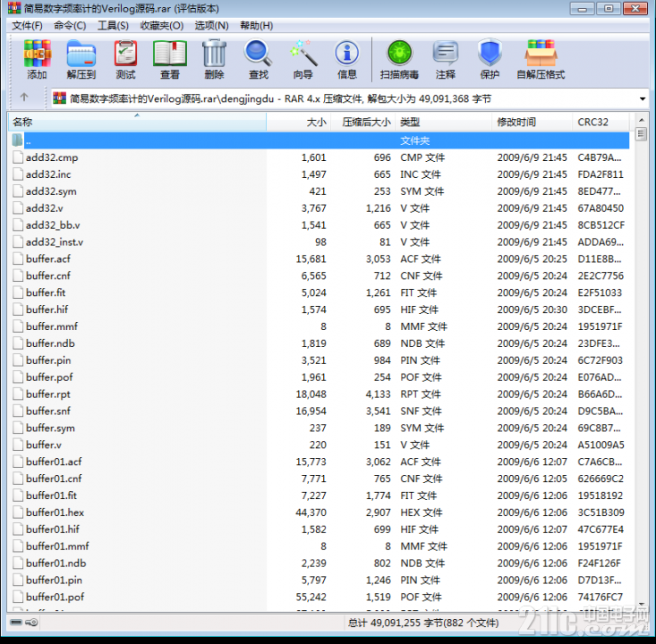This screenshot has width=656, height=644.
Task: Open the File (文件) menu
Action: pyautogui.click(x=27, y=26)
